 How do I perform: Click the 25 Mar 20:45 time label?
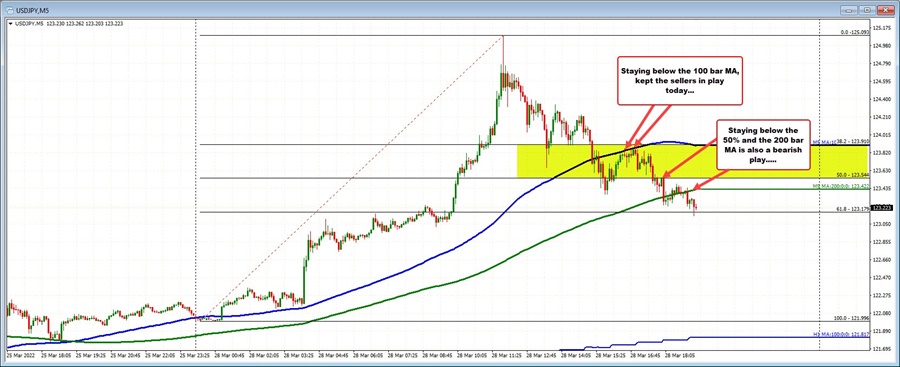[x=126, y=356]
